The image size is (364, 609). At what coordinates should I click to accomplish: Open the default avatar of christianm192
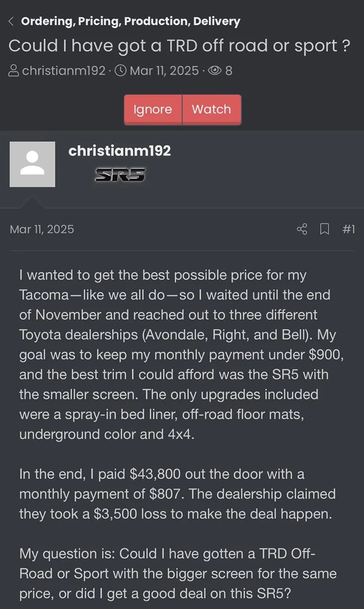(x=32, y=164)
